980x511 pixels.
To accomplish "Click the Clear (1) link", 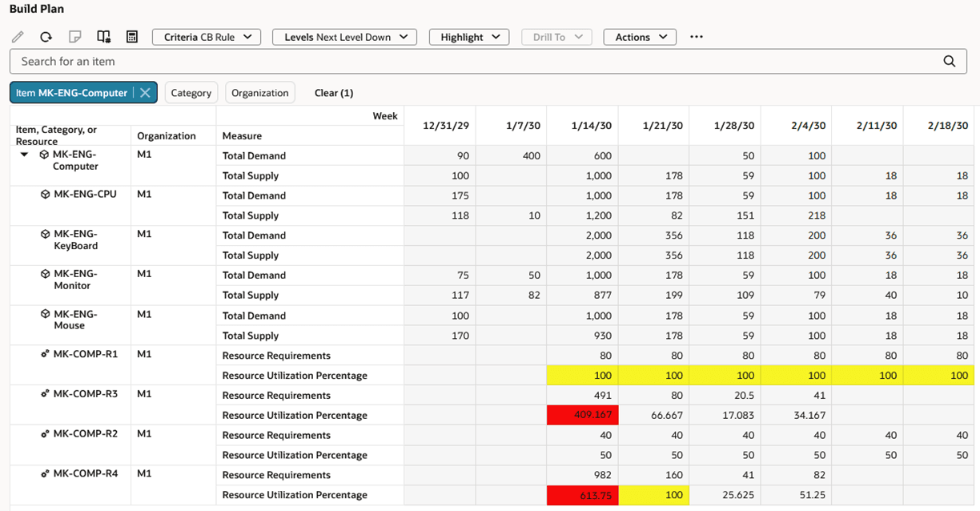I will coord(333,93).
